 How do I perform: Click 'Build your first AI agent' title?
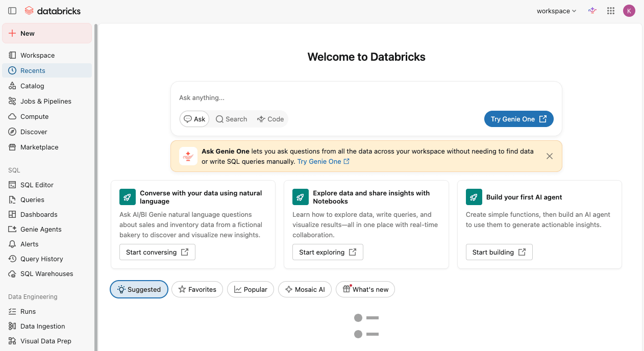point(524,197)
